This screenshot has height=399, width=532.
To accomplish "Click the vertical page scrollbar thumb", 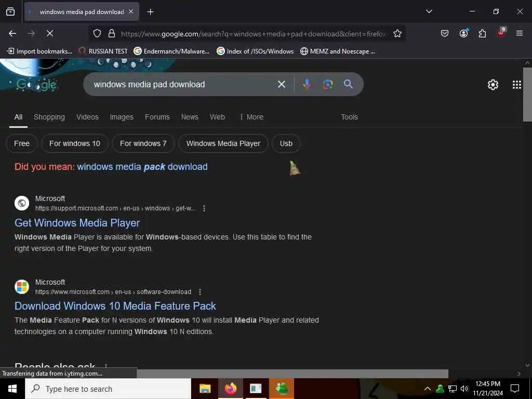I will tap(527, 95).
